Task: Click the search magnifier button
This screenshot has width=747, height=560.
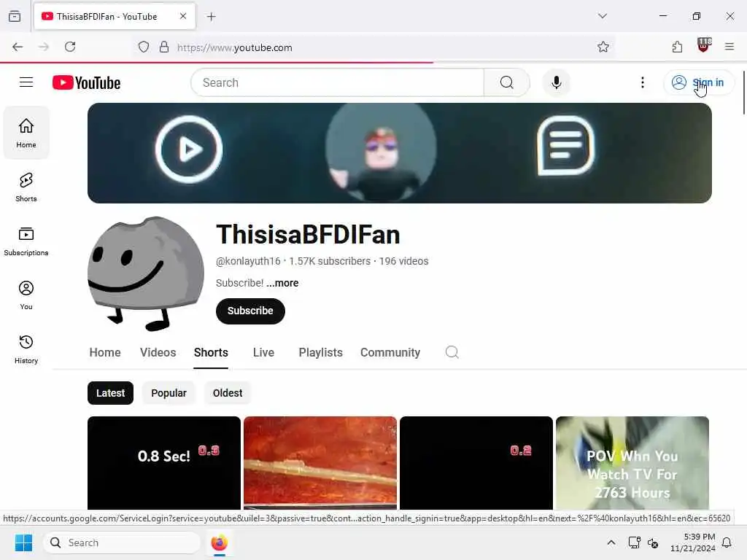Action: pos(507,82)
